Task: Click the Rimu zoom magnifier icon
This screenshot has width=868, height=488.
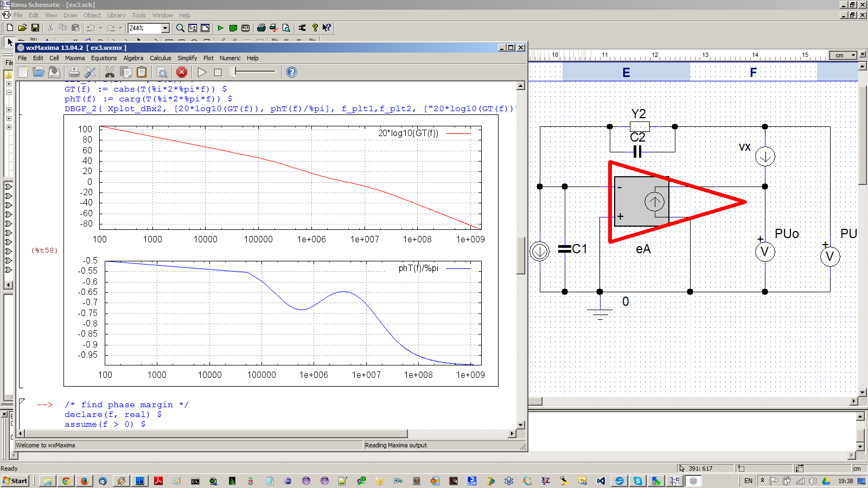Action: pos(180,28)
